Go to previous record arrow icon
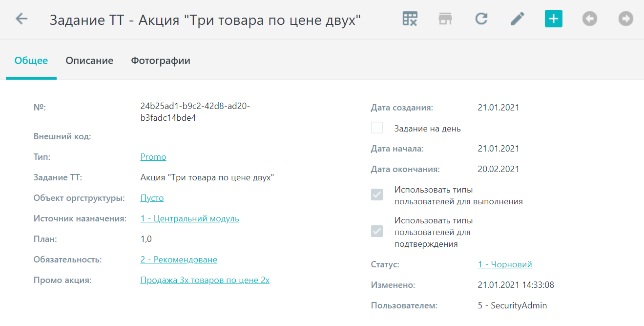Screen dimensions: 644x326 point(590,19)
